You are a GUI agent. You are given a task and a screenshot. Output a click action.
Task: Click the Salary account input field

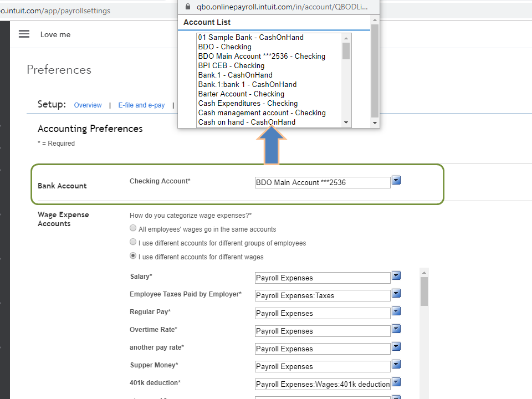click(323, 278)
